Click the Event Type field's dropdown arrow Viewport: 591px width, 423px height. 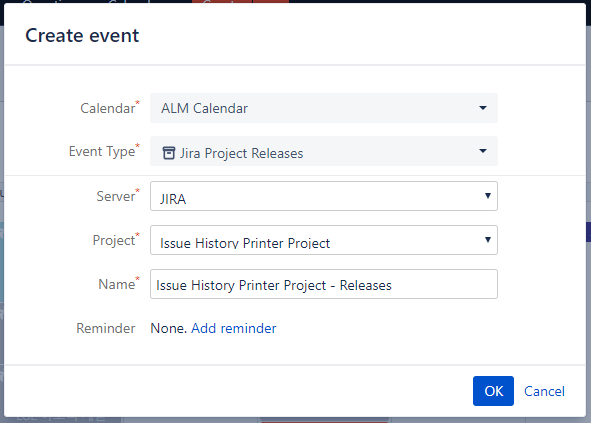point(483,151)
